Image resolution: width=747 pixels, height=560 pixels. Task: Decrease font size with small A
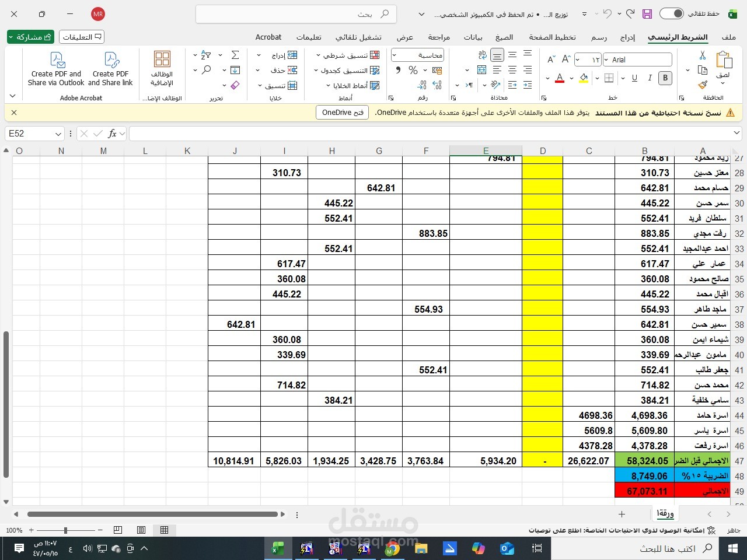tap(551, 60)
